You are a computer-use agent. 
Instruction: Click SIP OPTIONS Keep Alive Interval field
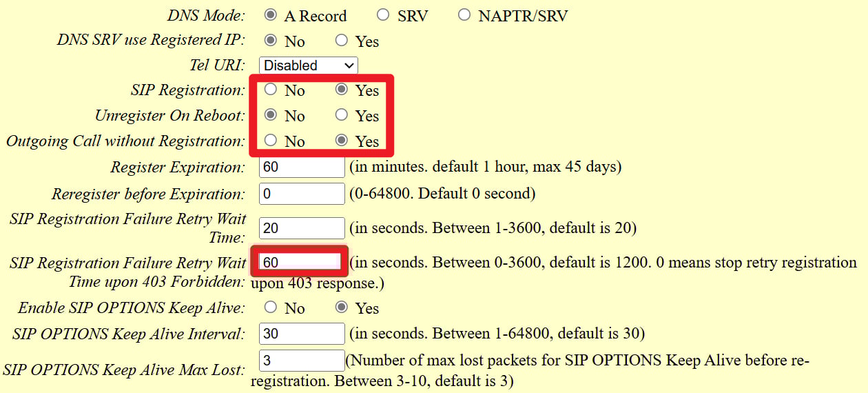coord(301,334)
